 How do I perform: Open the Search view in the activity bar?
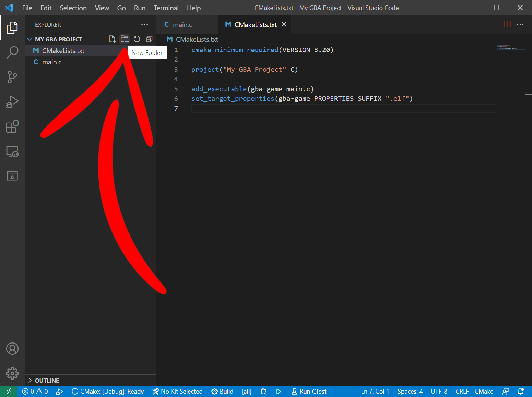click(12, 52)
